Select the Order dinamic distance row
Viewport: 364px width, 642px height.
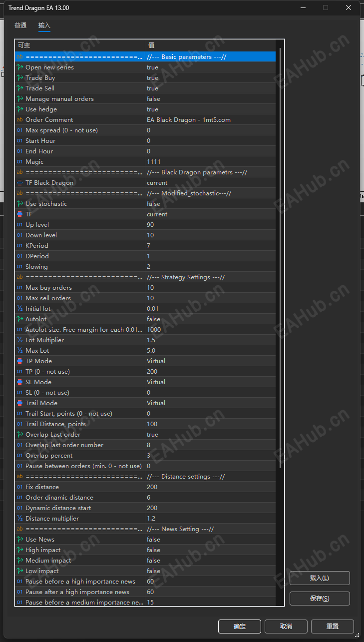[x=145, y=498]
